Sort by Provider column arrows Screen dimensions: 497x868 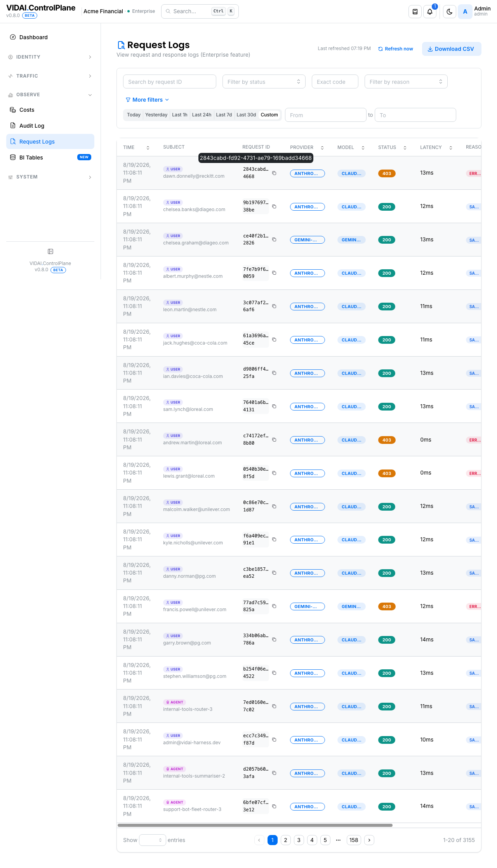coord(322,147)
